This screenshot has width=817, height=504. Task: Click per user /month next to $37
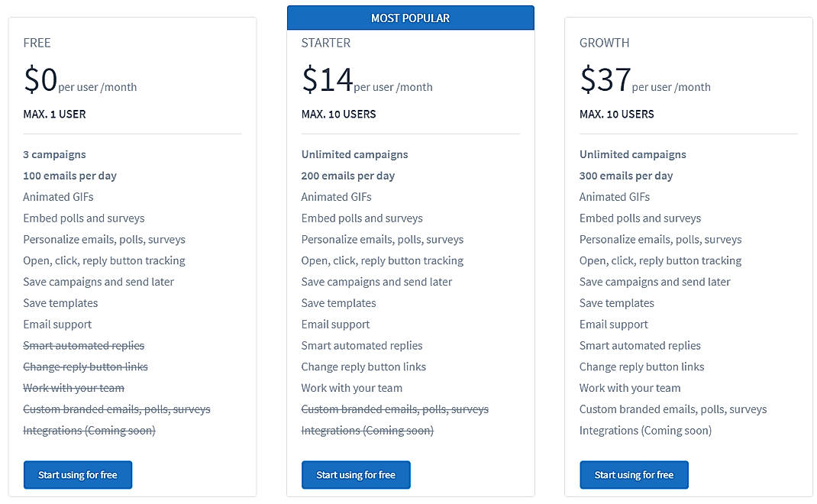click(x=672, y=88)
